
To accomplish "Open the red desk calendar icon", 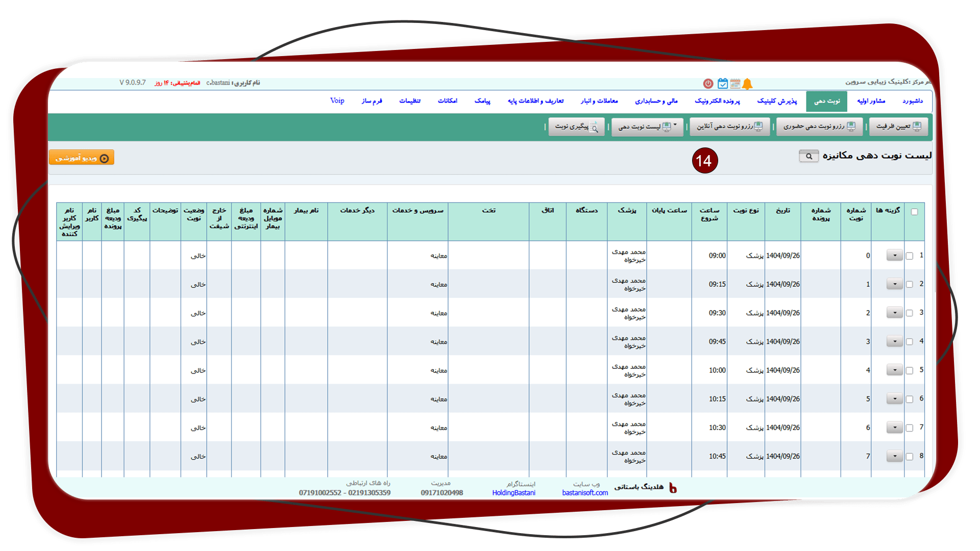I will pyautogui.click(x=735, y=83).
